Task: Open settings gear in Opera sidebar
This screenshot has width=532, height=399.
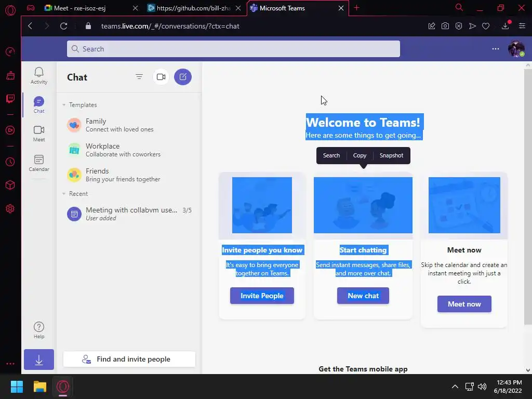Action: click(10, 209)
